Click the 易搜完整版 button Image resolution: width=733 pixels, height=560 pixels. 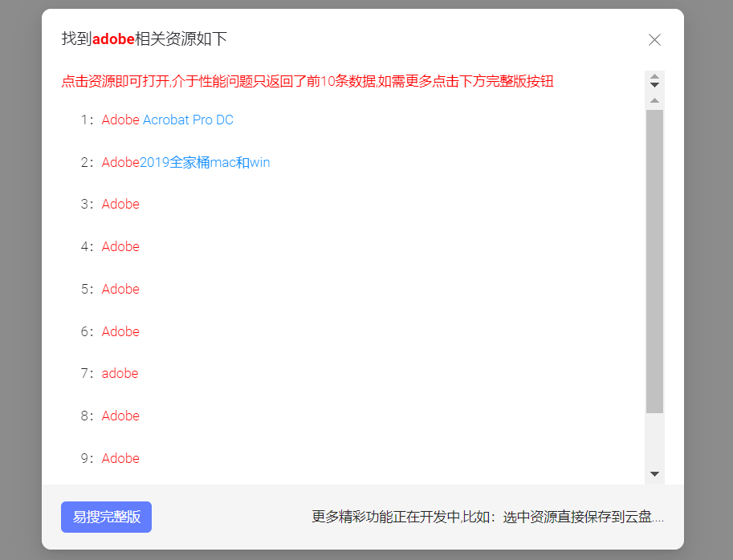tap(106, 517)
